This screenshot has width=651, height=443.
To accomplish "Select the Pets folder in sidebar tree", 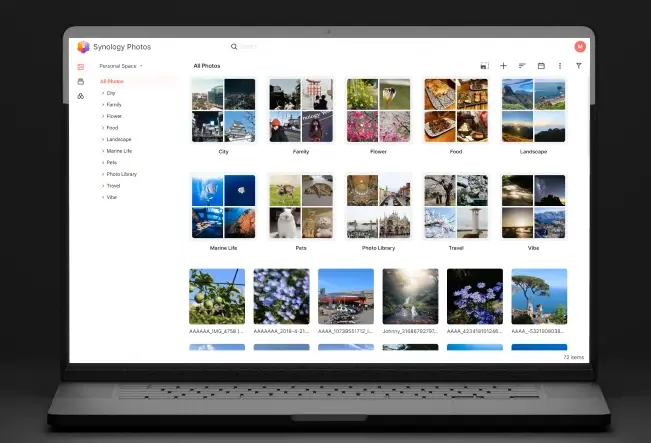I will [x=112, y=163].
